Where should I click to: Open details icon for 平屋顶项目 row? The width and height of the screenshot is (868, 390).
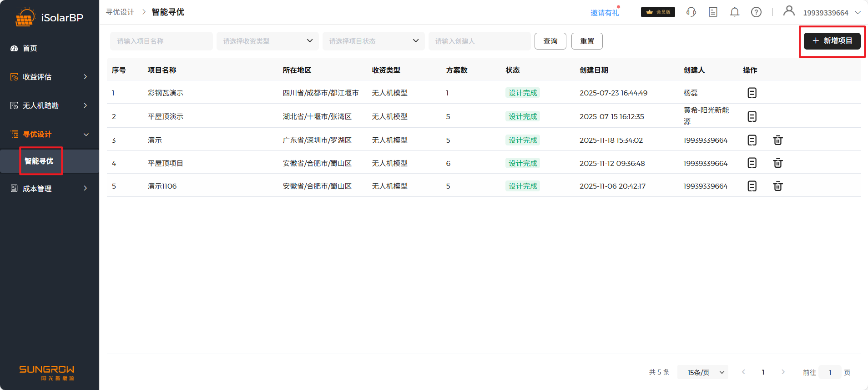click(x=752, y=163)
